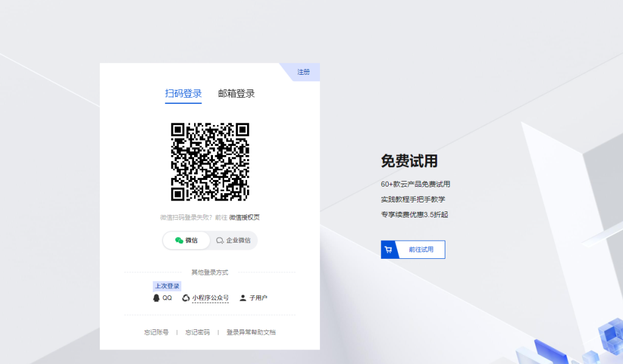Click the QR code image
The image size is (623, 364).
pos(210,162)
